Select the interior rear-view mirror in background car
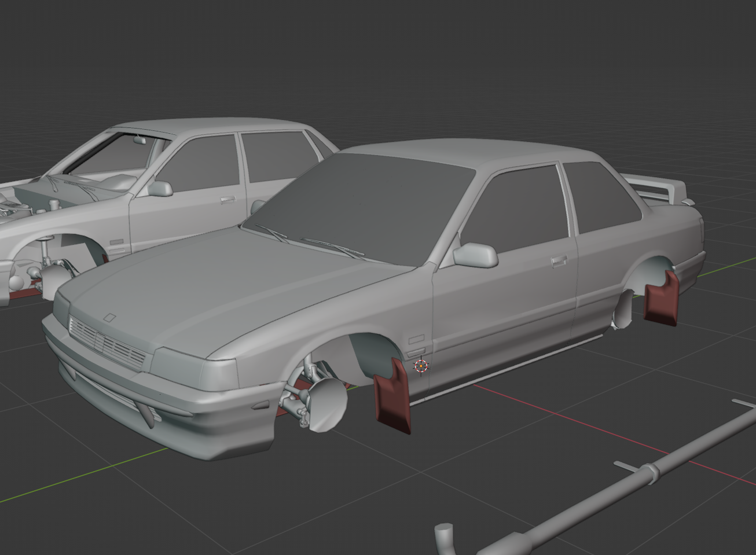Viewport: 756px width, 555px height. 140,139
